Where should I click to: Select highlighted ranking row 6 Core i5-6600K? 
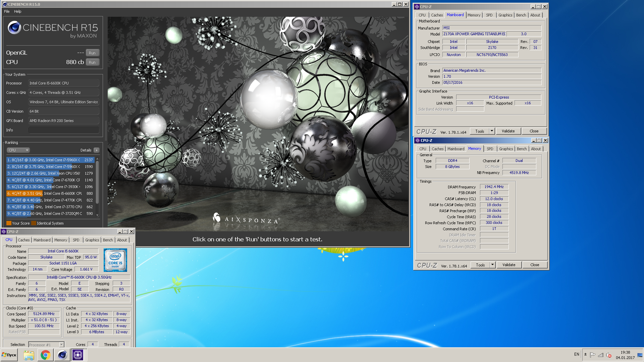point(50,193)
